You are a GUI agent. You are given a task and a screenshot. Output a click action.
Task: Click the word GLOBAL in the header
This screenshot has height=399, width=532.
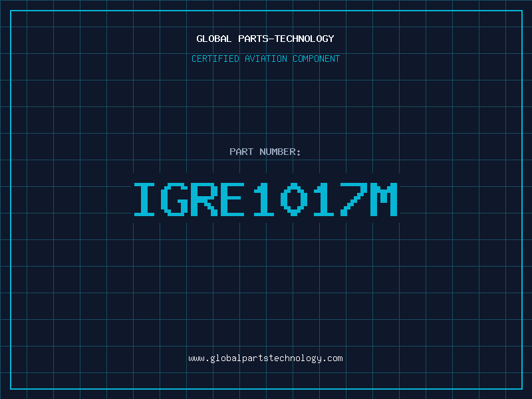214,39
